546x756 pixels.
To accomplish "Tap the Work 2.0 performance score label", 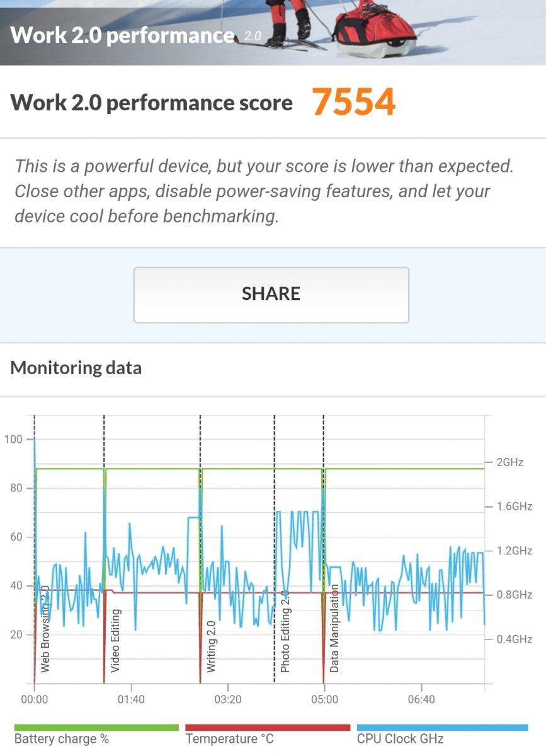I will 152,103.
